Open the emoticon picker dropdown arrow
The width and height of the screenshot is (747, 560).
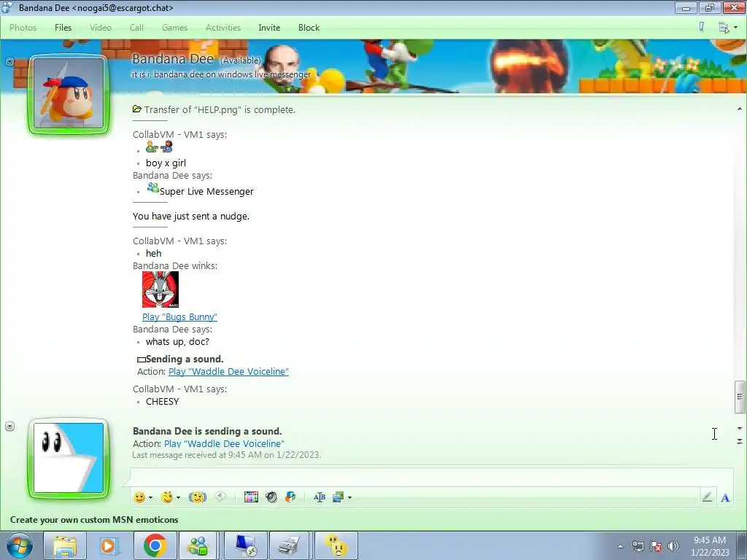point(150,497)
